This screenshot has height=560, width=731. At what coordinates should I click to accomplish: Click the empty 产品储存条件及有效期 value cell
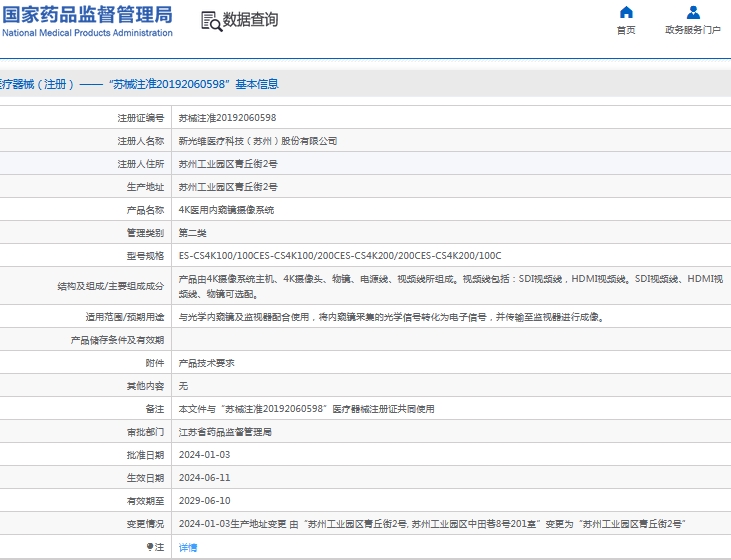point(451,340)
